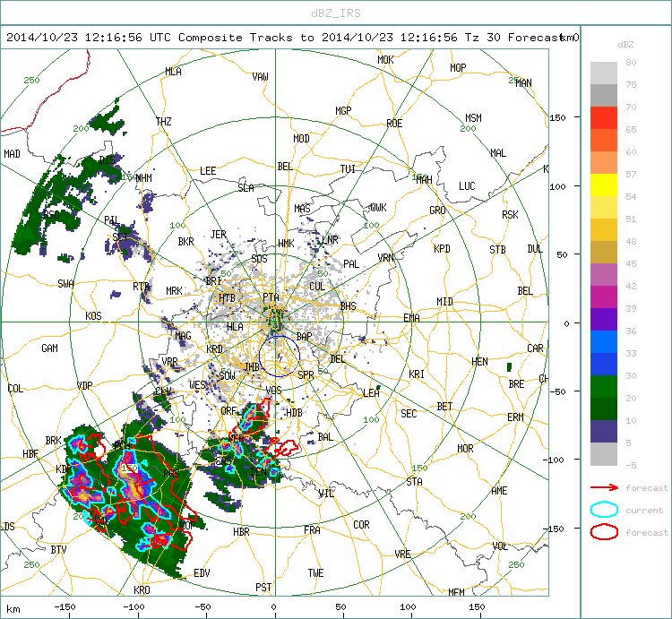Click the BTV label at lower left
The height and width of the screenshot is (619, 672).
point(59,549)
